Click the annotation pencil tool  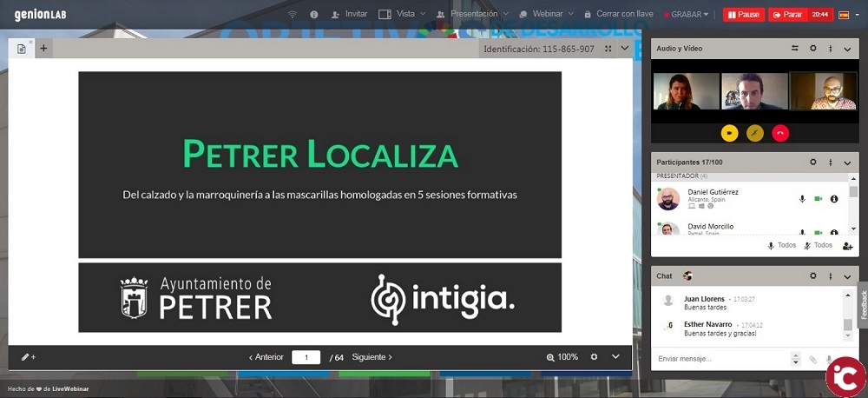pyautogui.click(x=28, y=357)
